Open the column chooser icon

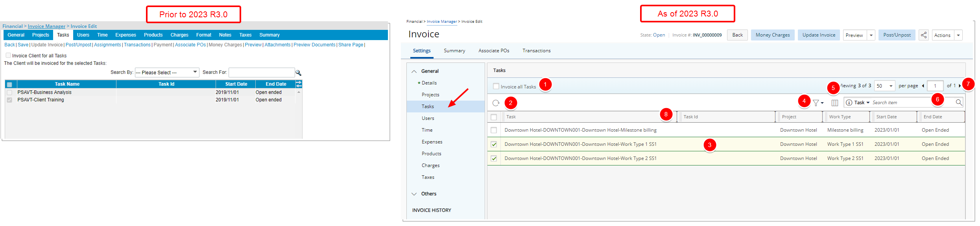pyautogui.click(x=835, y=103)
